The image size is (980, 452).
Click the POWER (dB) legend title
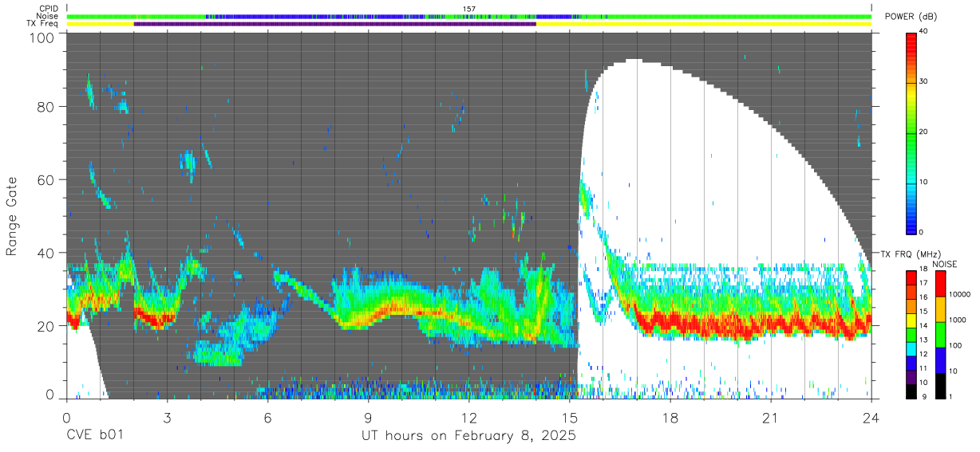point(911,17)
